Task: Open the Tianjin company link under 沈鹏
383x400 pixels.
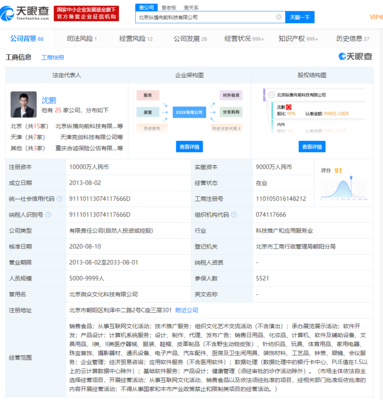Action: [x=91, y=137]
